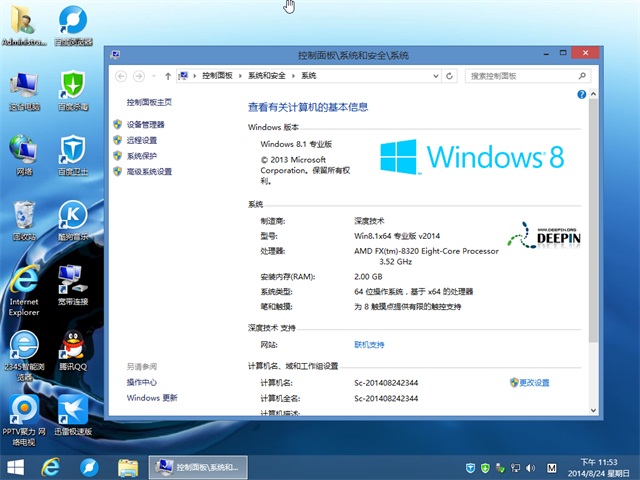
Task: Expand the recent locations arrow
Action: click(x=153, y=75)
